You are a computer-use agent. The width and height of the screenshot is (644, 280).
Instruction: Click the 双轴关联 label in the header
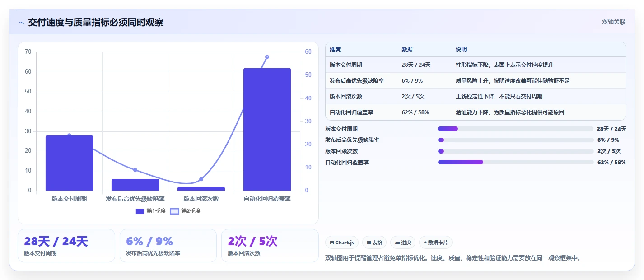pyautogui.click(x=614, y=22)
